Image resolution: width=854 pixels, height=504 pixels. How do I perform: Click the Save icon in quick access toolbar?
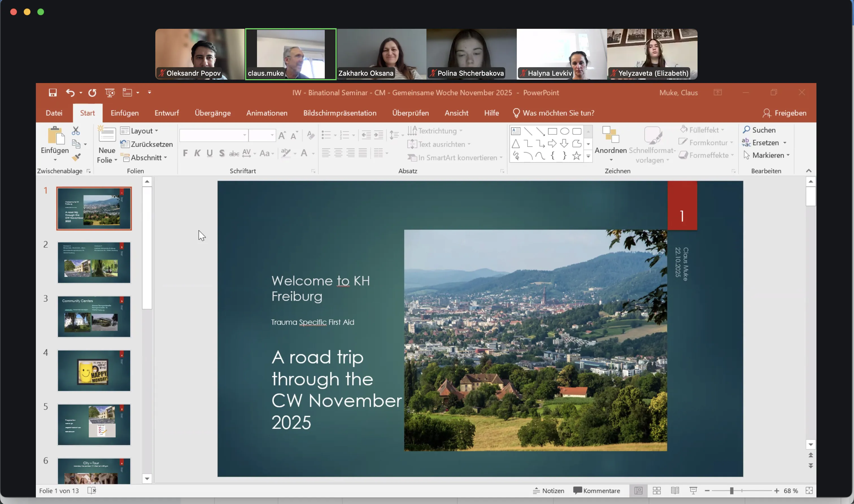pyautogui.click(x=53, y=93)
